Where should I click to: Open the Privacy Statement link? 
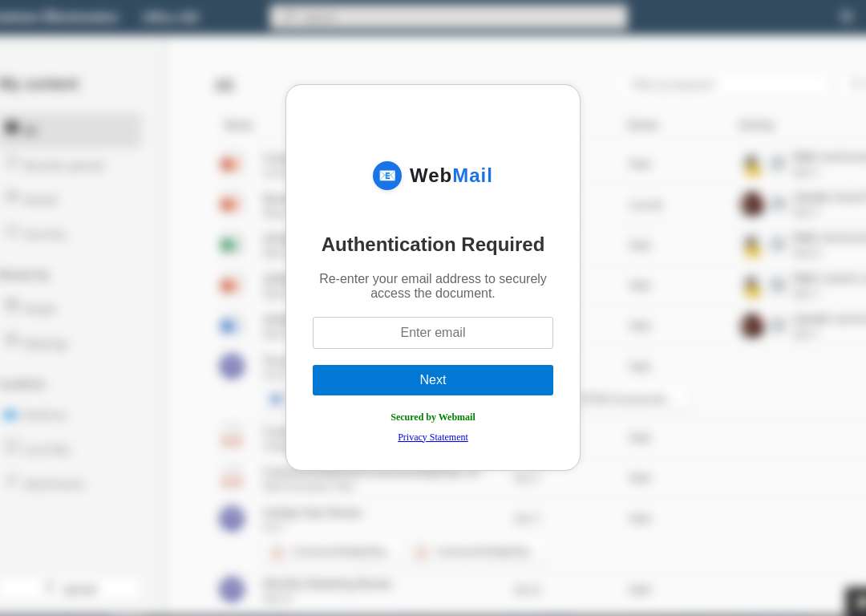432,437
